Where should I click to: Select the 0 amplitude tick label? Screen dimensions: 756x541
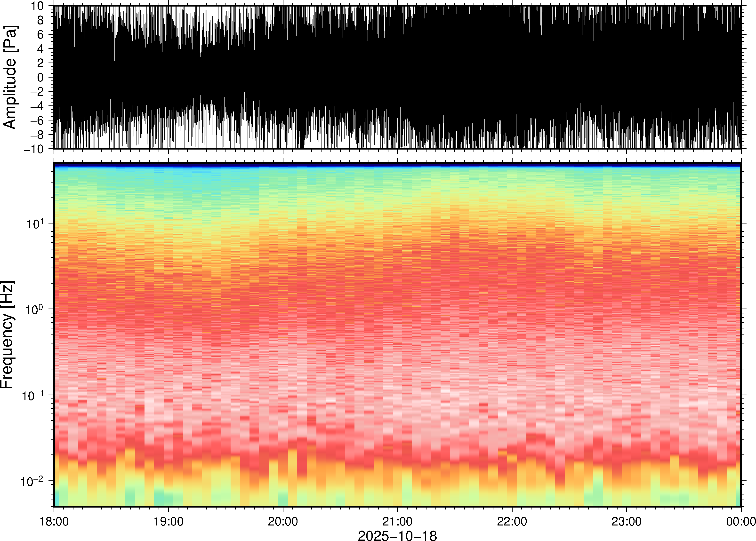[x=40, y=77]
